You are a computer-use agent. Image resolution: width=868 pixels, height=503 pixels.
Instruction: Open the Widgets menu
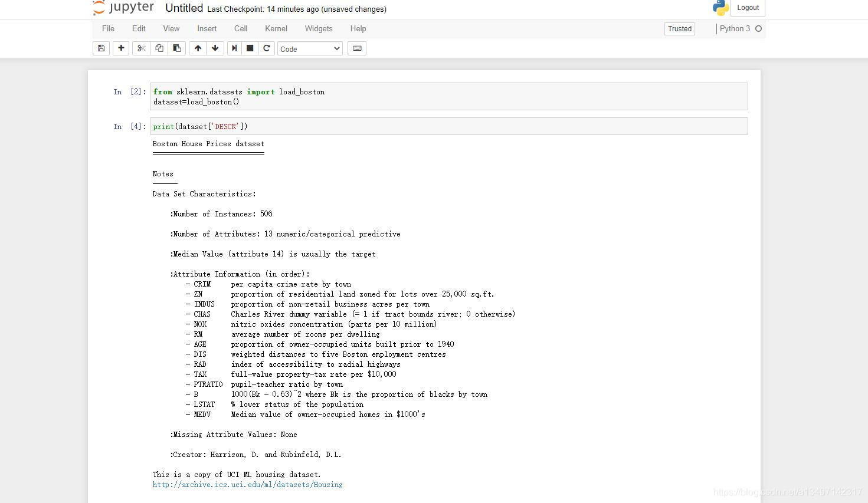[x=319, y=29]
